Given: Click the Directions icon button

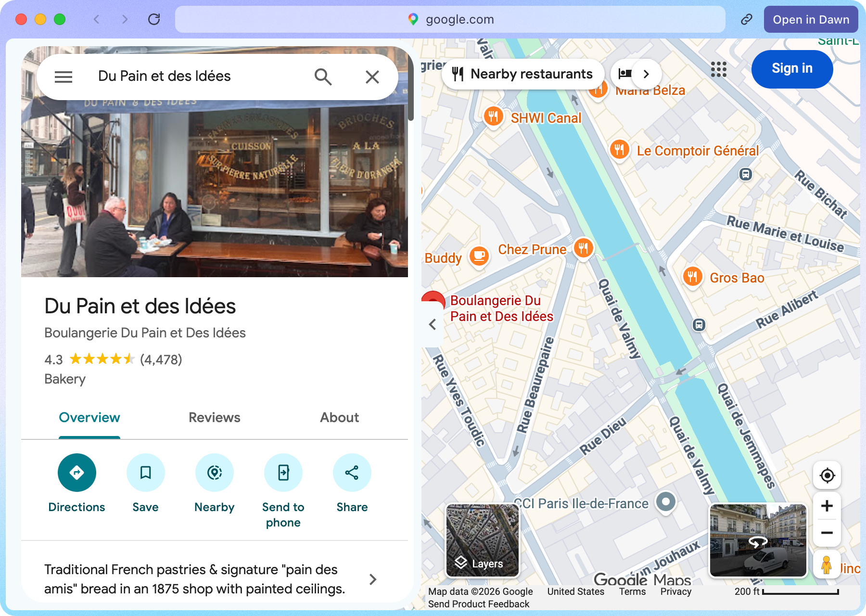Looking at the screenshot, I should click(77, 473).
